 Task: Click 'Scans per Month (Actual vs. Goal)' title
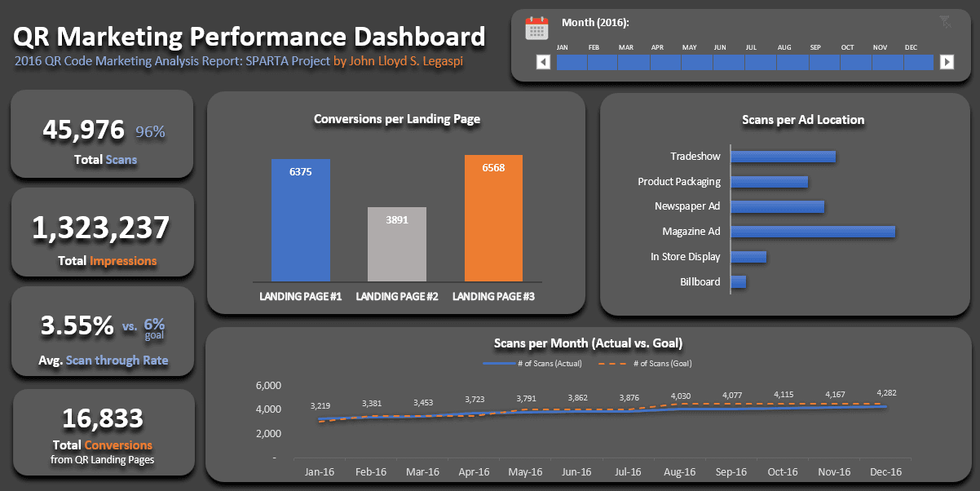(588, 343)
